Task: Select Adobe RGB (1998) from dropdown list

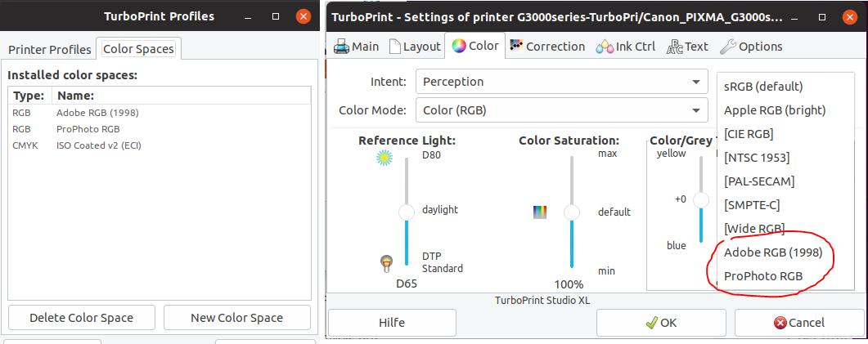Action: pyautogui.click(x=773, y=252)
